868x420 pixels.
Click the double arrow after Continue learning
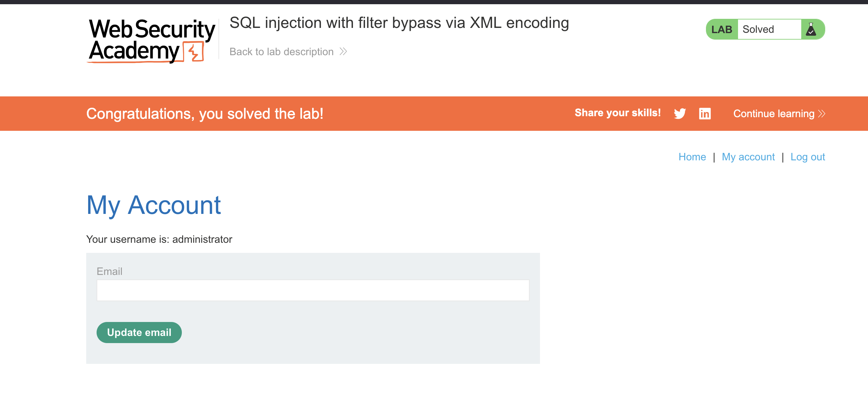point(822,114)
